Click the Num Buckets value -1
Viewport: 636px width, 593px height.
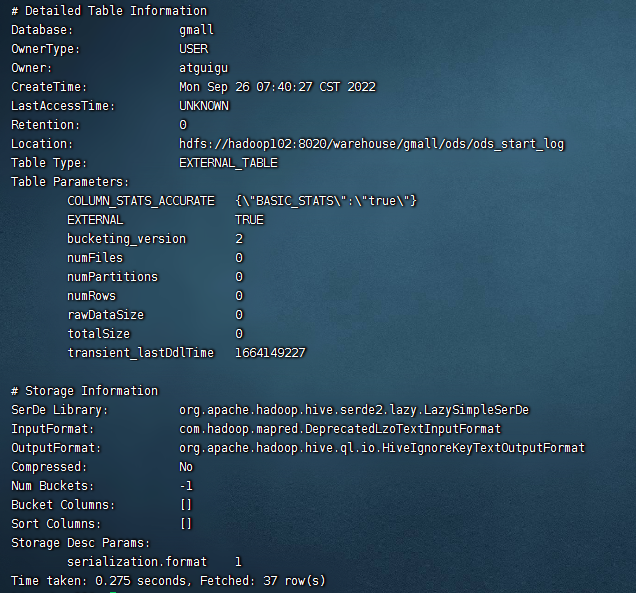pyautogui.click(x=186, y=486)
